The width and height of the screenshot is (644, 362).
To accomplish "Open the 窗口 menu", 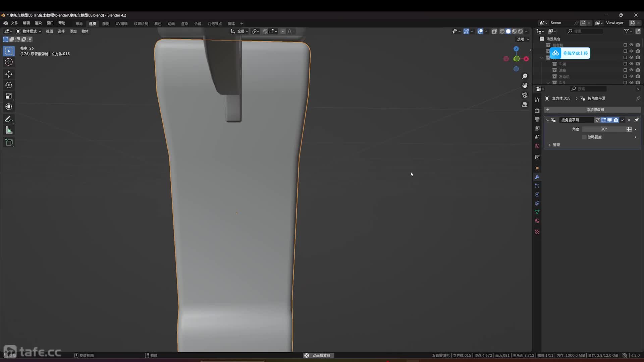I will point(50,23).
